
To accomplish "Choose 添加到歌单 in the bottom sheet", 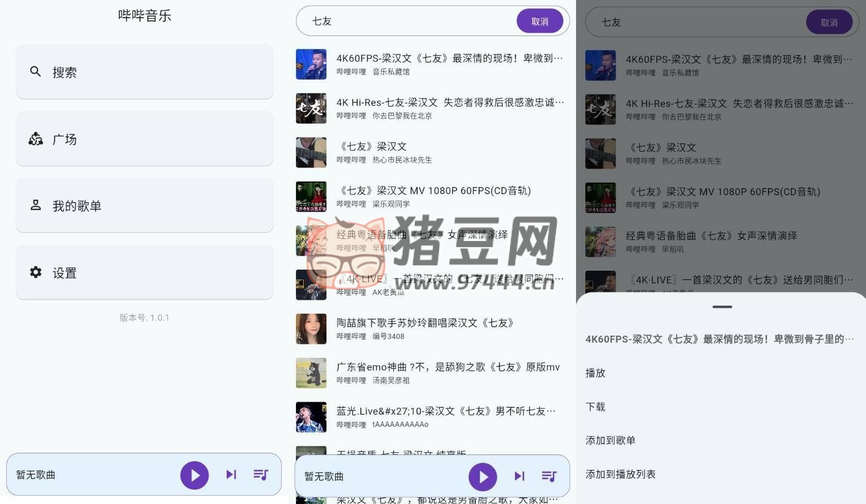I will [610, 440].
